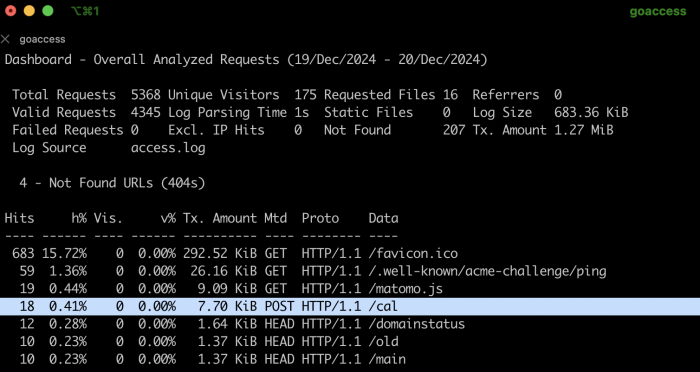The width and height of the screenshot is (700, 372).
Task: Select the /domainstatus HEAD row
Action: point(350,324)
